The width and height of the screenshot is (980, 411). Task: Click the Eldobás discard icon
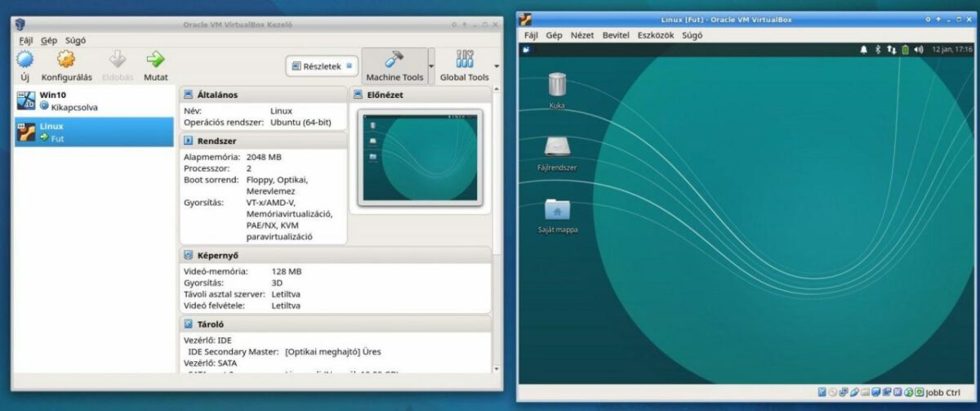[118, 60]
